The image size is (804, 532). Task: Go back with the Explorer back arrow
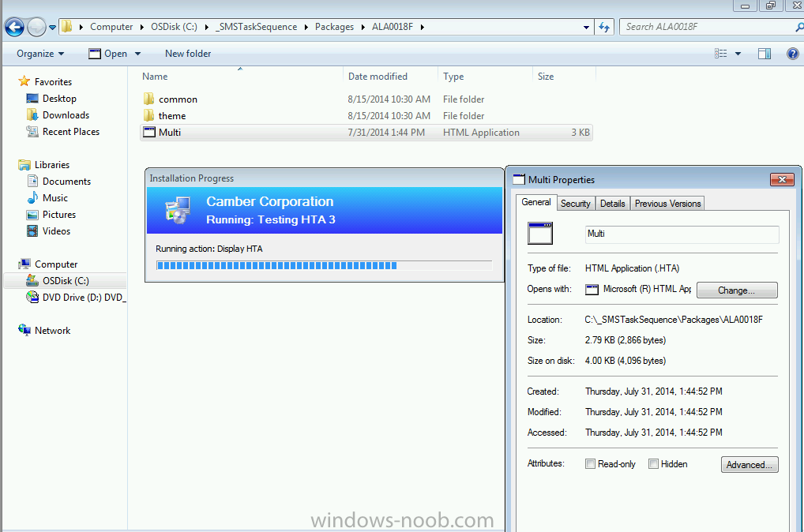tap(14, 27)
